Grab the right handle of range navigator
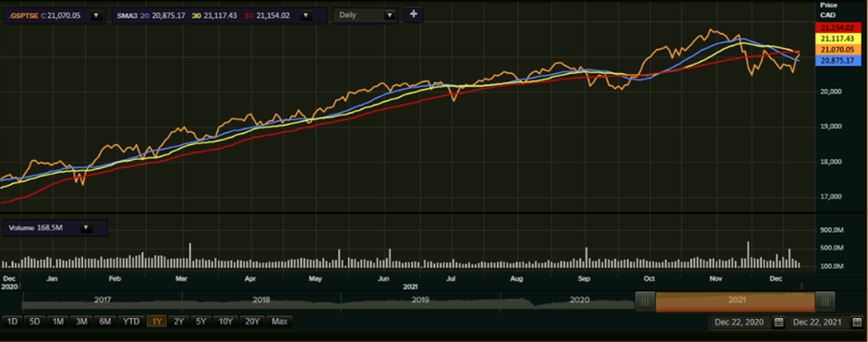The height and width of the screenshot is (342, 868). [825, 301]
